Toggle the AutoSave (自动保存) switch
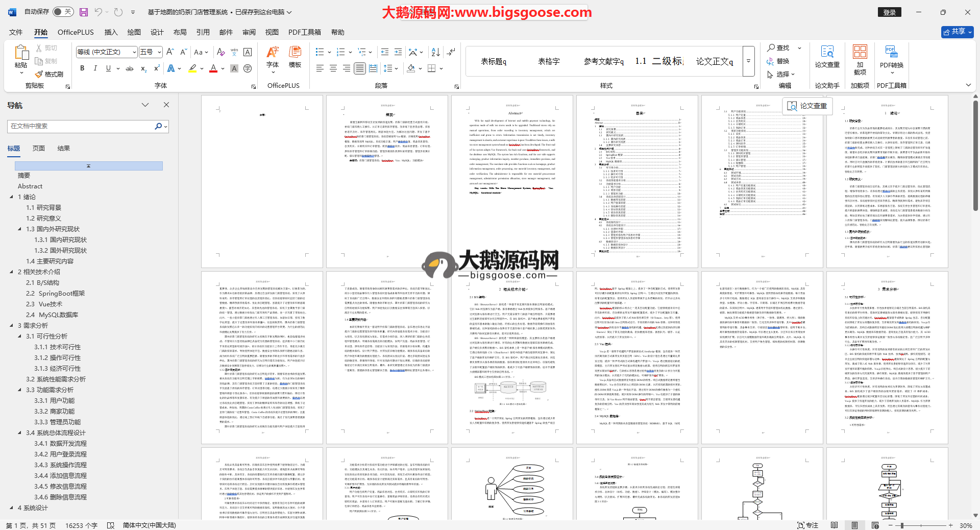Screen dimensions: 980x530 click(63, 12)
